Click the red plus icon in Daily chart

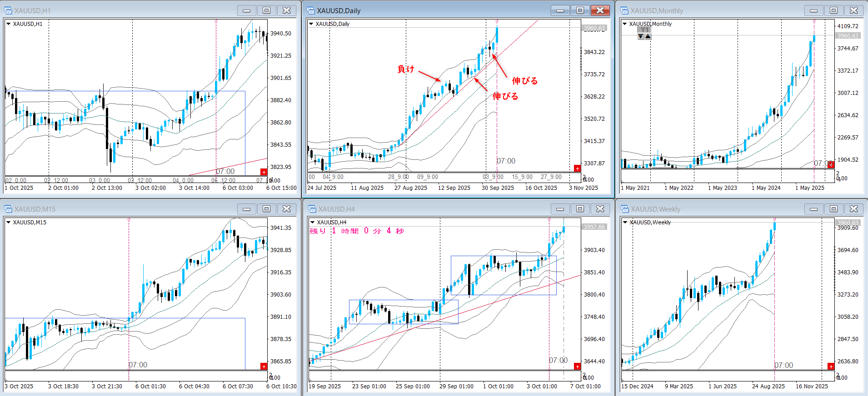tap(577, 168)
